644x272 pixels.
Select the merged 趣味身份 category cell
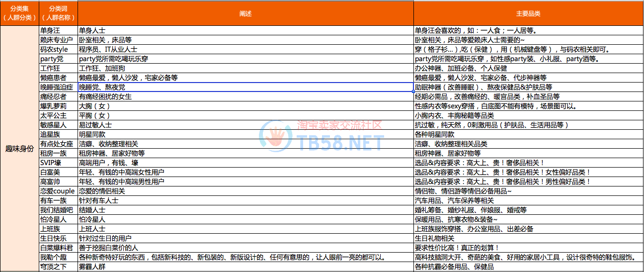19,149
